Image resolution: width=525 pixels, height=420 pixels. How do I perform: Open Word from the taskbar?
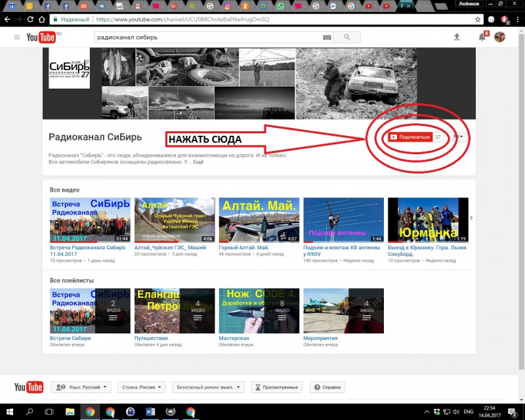coord(150,411)
